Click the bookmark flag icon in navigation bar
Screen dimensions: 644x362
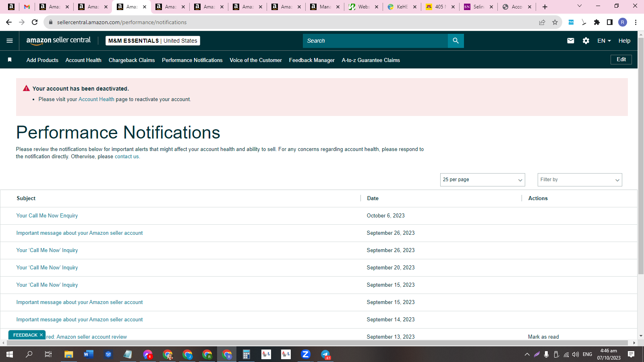click(x=10, y=60)
